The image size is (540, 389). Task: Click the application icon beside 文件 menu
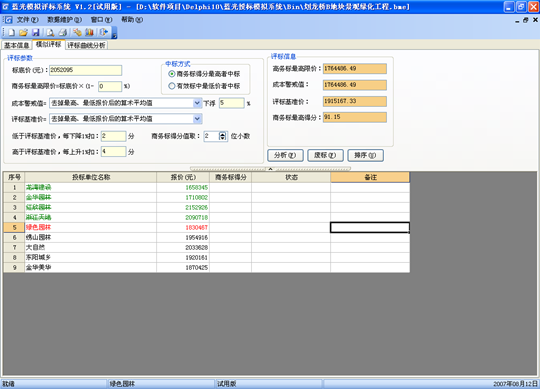coord(8,20)
